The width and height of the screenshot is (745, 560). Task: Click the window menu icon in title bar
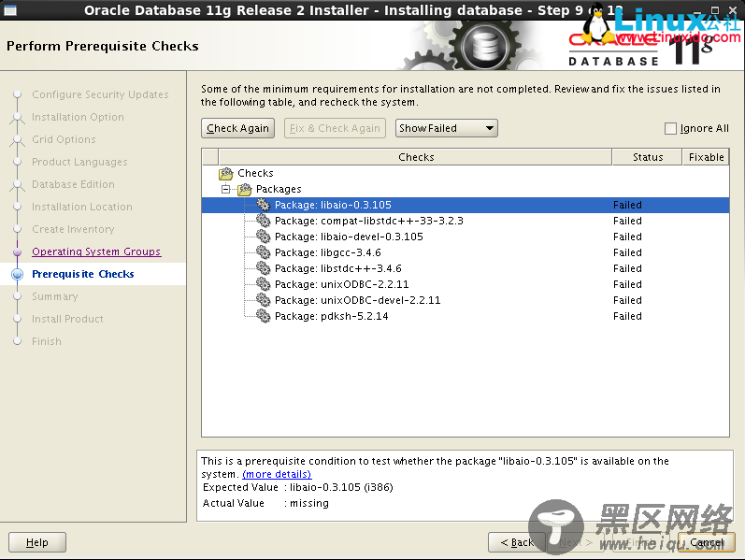pyautogui.click(x=10, y=10)
